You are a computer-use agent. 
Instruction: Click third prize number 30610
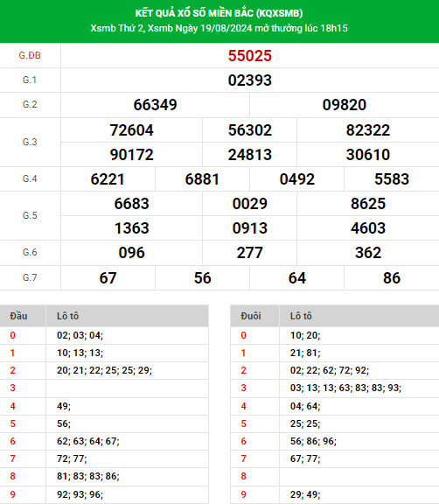[x=368, y=154]
